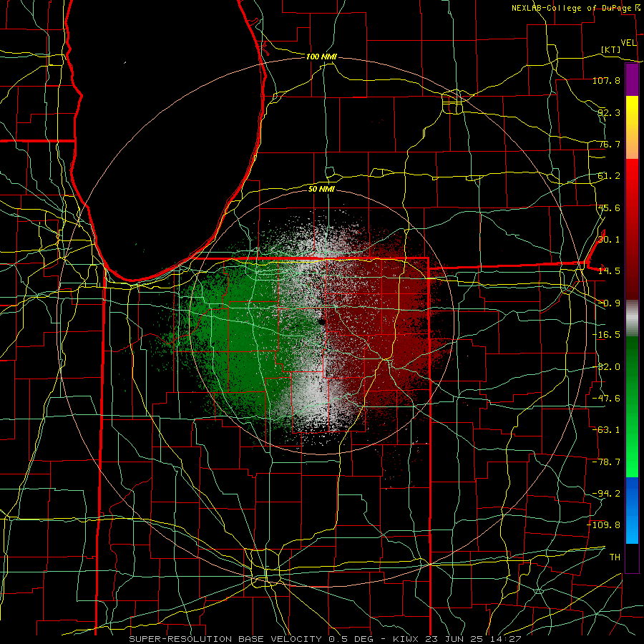
Task: Click the -47.6 scale value
Action: click(x=606, y=398)
